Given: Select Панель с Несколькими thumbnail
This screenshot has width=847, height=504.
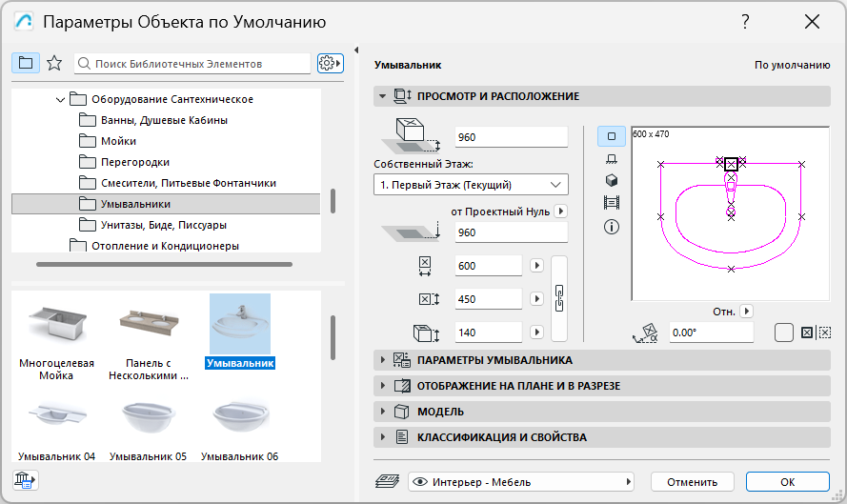Looking at the screenshot, I should [x=149, y=338].
